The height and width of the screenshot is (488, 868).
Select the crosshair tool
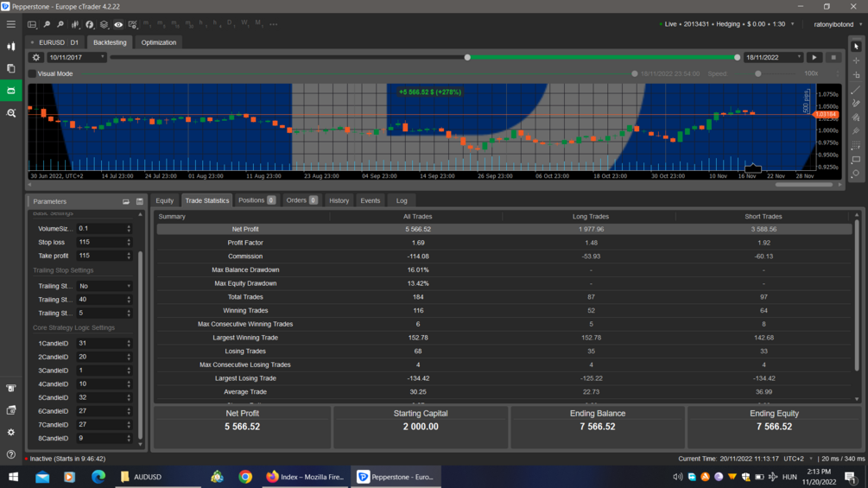tap(856, 60)
